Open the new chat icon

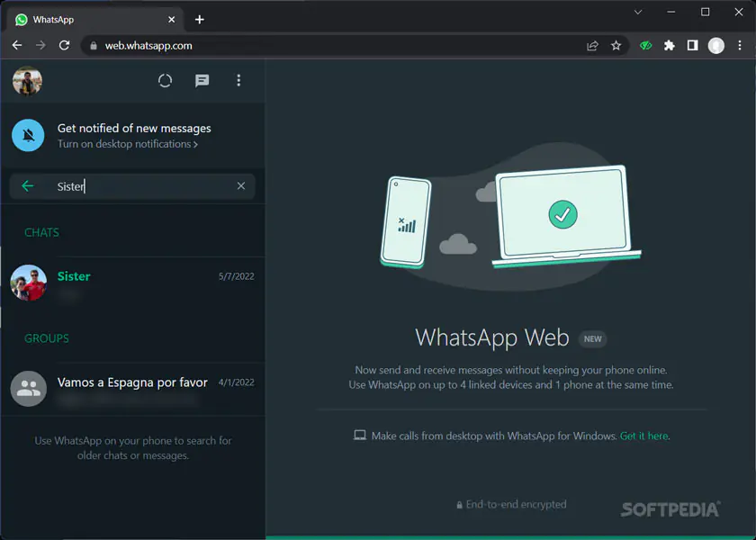point(202,80)
